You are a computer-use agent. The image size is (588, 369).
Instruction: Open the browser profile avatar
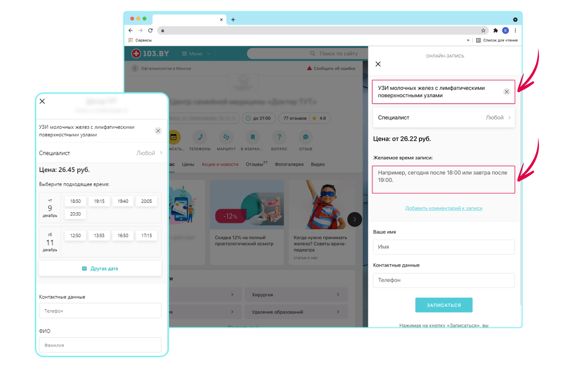[x=506, y=30]
